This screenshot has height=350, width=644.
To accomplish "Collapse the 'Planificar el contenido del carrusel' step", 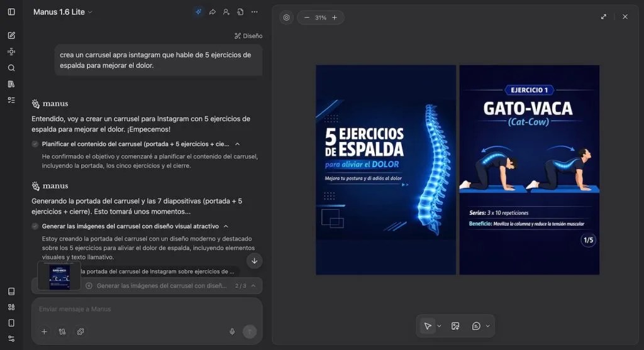I will [238, 144].
